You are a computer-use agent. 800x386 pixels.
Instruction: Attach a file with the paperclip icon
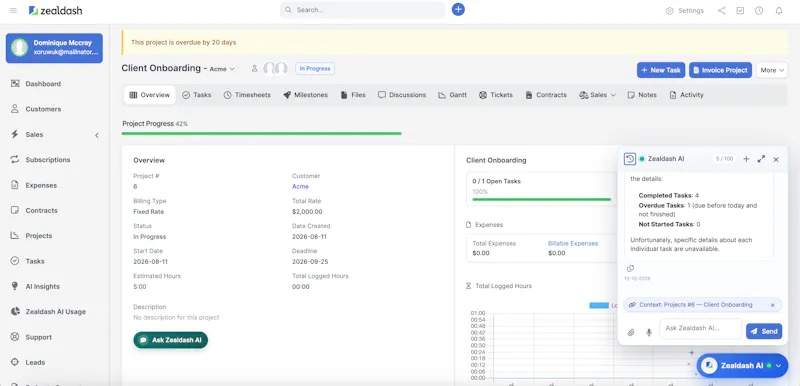[631, 332]
